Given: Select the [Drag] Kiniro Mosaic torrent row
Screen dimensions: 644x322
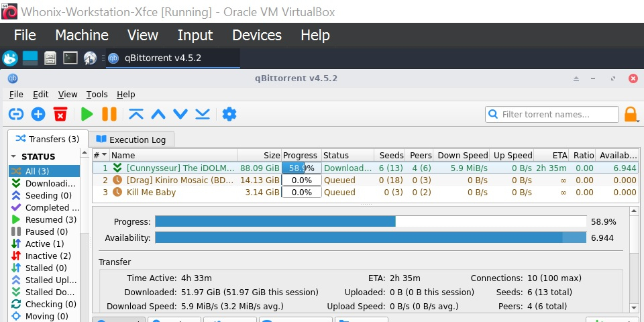Looking at the screenshot, I should [365, 180].
